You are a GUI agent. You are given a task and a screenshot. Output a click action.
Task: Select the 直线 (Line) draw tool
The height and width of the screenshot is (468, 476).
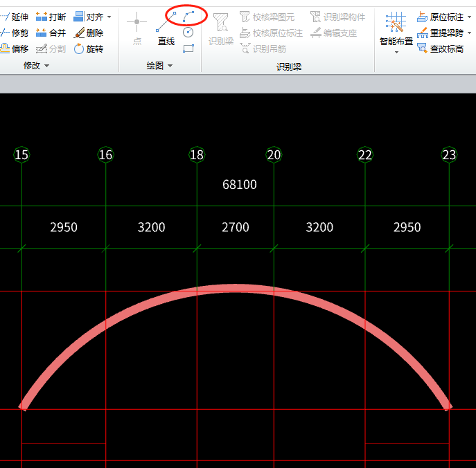coord(166,28)
